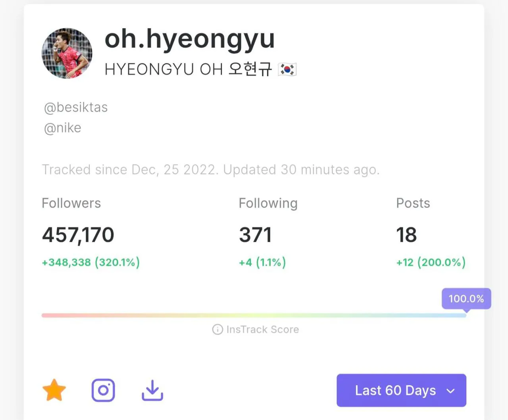Click the South Korea flag emoji
Screen dimensions: 508x420
(287, 69)
